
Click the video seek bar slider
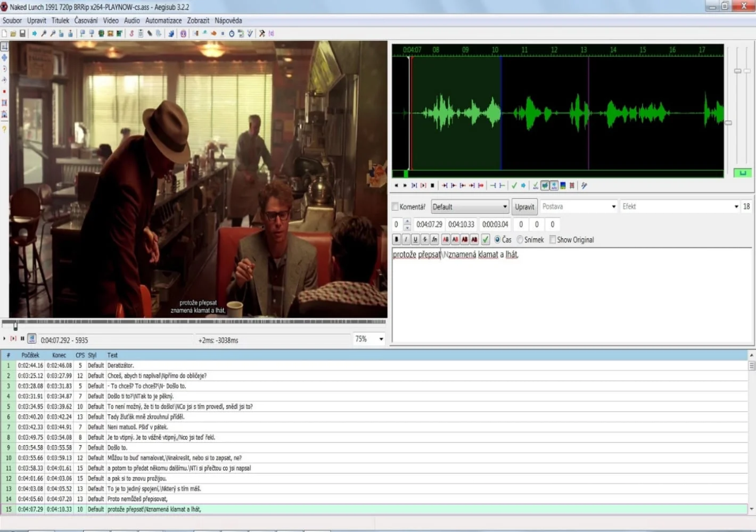(x=15, y=325)
